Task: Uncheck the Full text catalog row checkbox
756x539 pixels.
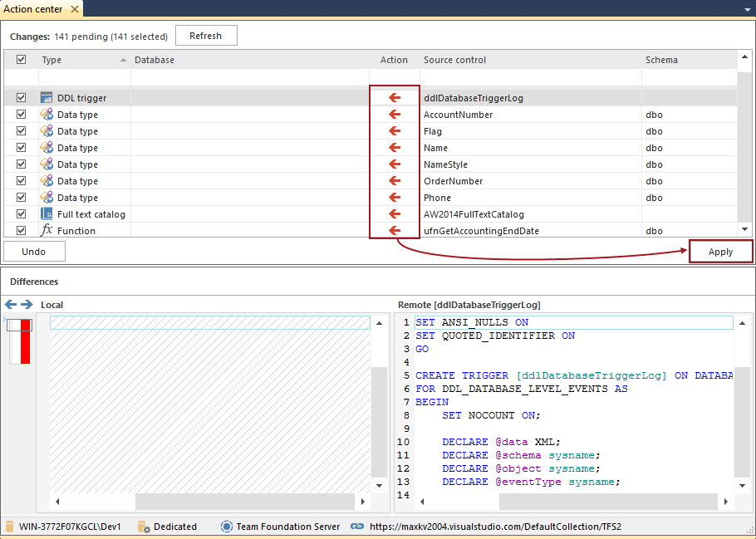Action: 22,214
